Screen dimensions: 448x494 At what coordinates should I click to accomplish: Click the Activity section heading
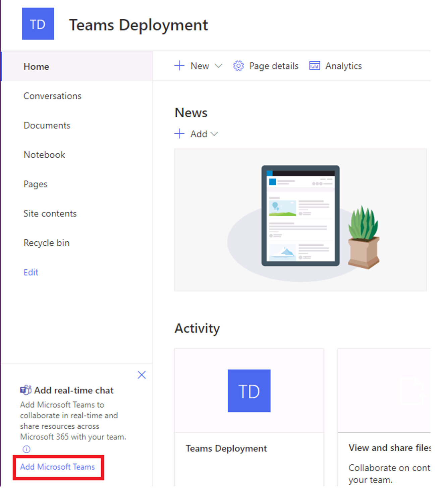point(197,328)
